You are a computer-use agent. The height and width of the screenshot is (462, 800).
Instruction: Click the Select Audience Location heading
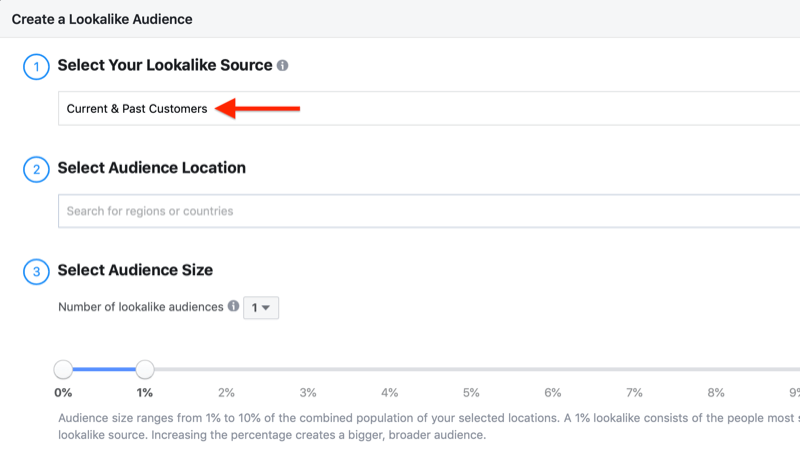152,168
